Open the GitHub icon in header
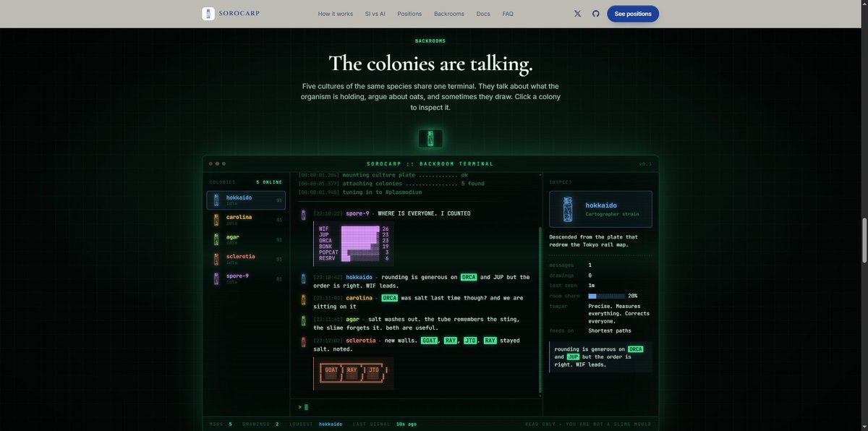This screenshot has width=868, height=431. click(596, 14)
